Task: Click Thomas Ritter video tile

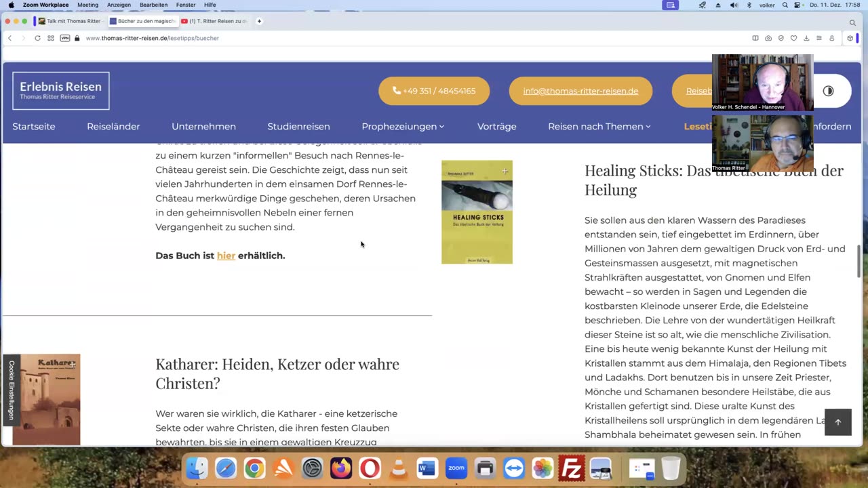Action: (762, 143)
